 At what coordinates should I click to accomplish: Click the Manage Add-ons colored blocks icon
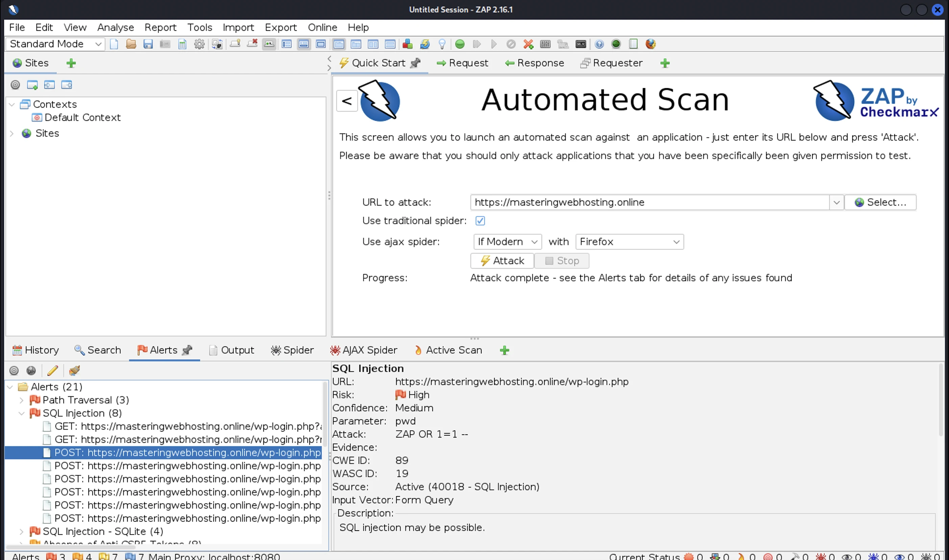tap(408, 44)
